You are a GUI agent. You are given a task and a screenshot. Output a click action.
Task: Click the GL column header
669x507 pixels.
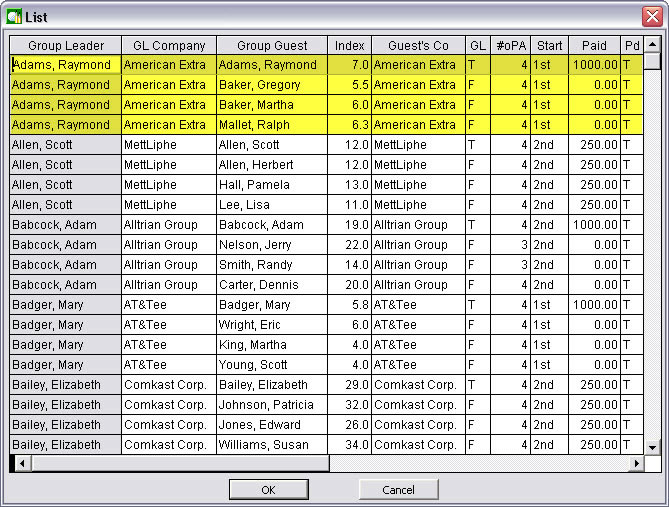pos(478,45)
